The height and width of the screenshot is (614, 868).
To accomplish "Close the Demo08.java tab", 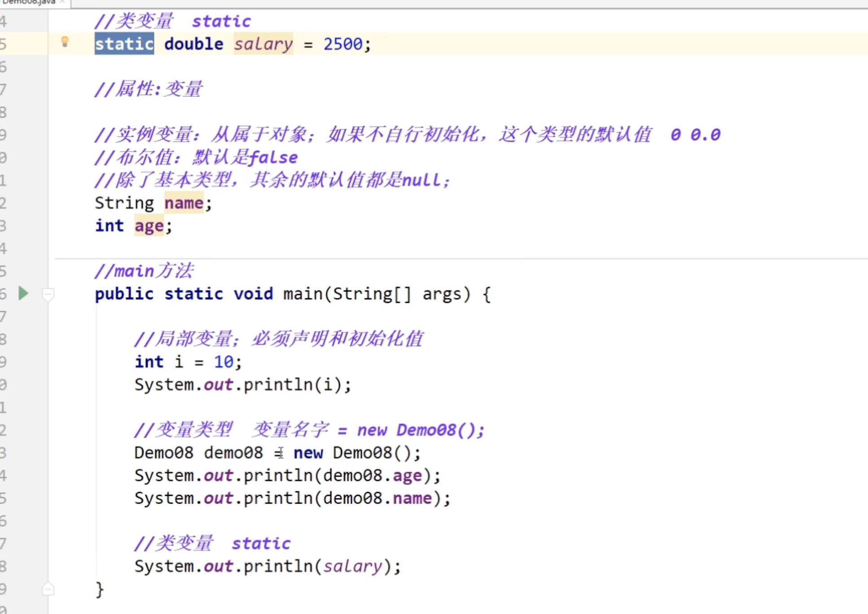I will (x=62, y=2).
